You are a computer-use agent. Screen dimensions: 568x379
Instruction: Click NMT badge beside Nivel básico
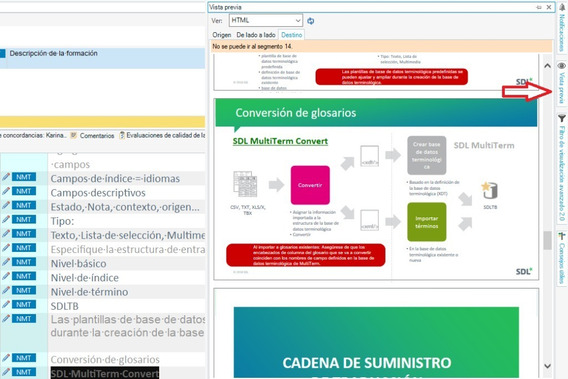pyautogui.click(x=24, y=262)
